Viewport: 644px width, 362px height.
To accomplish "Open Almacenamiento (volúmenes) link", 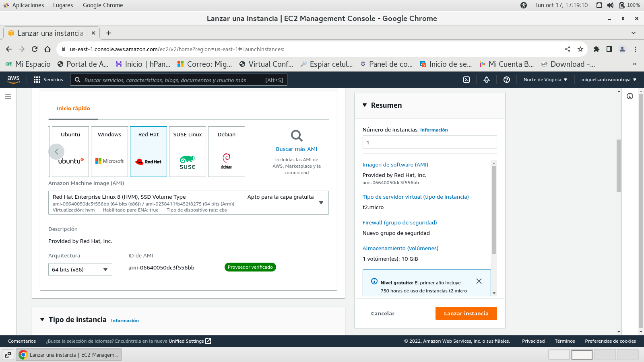I will pos(400,248).
